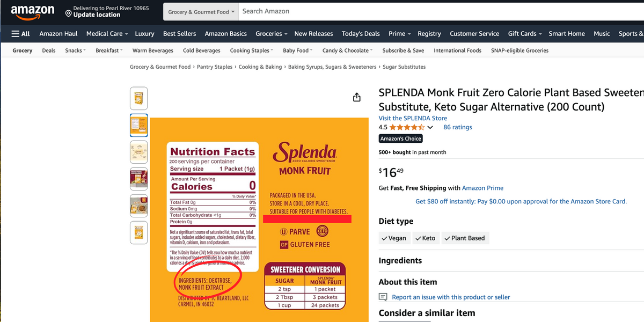The width and height of the screenshot is (644, 322).
Task: Select the nutrition facts thumbnail
Action: click(x=138, y=125)
